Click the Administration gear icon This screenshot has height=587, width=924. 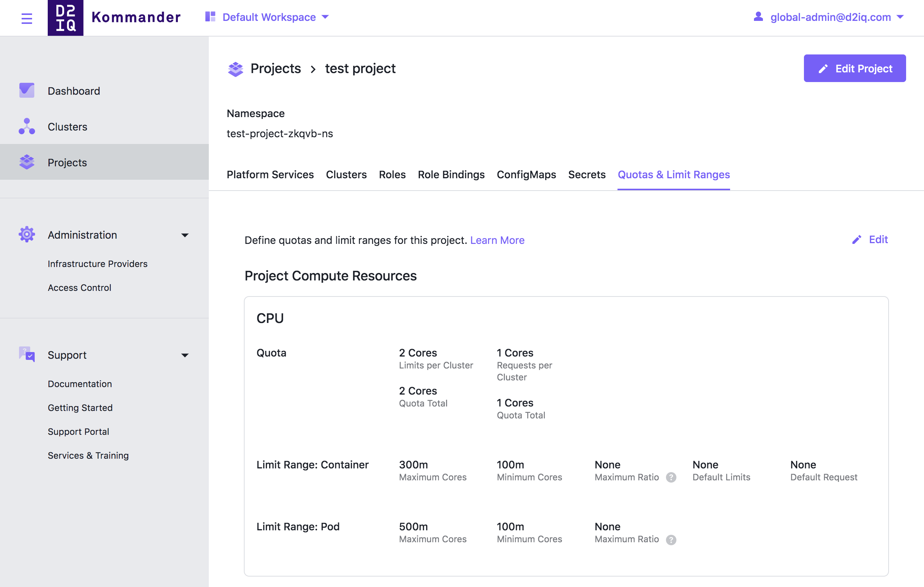(x=26, y=235)
